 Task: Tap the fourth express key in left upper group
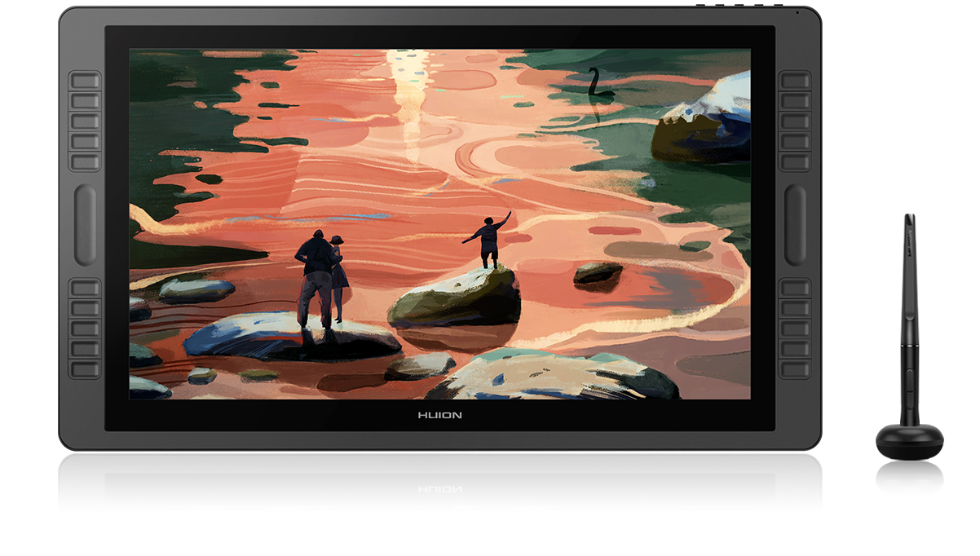click(85, 143)
